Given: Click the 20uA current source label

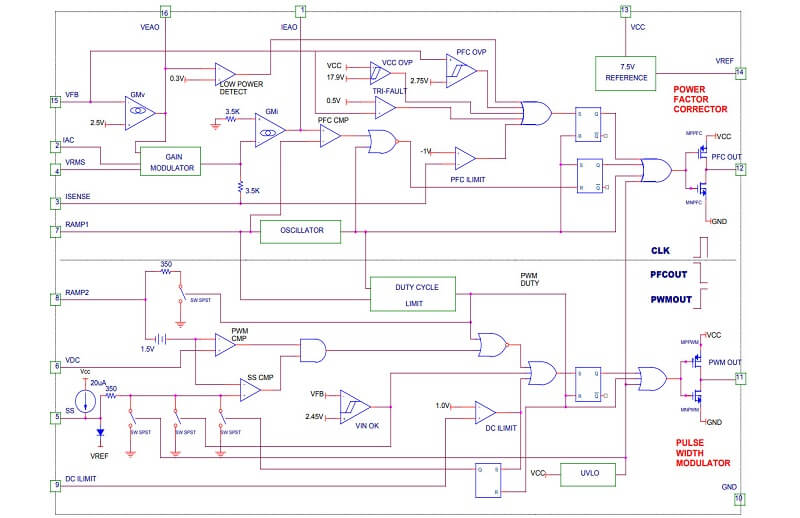Looking at the screenshot, I should point(98,382).
